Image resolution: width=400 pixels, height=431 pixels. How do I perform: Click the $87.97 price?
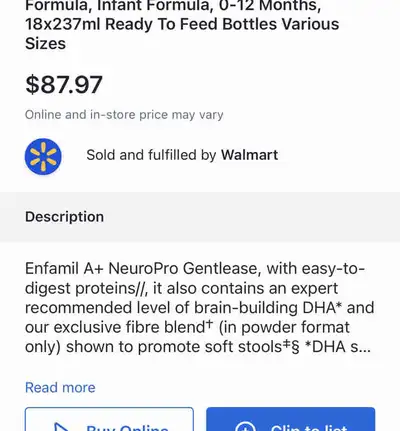[64, 84]
